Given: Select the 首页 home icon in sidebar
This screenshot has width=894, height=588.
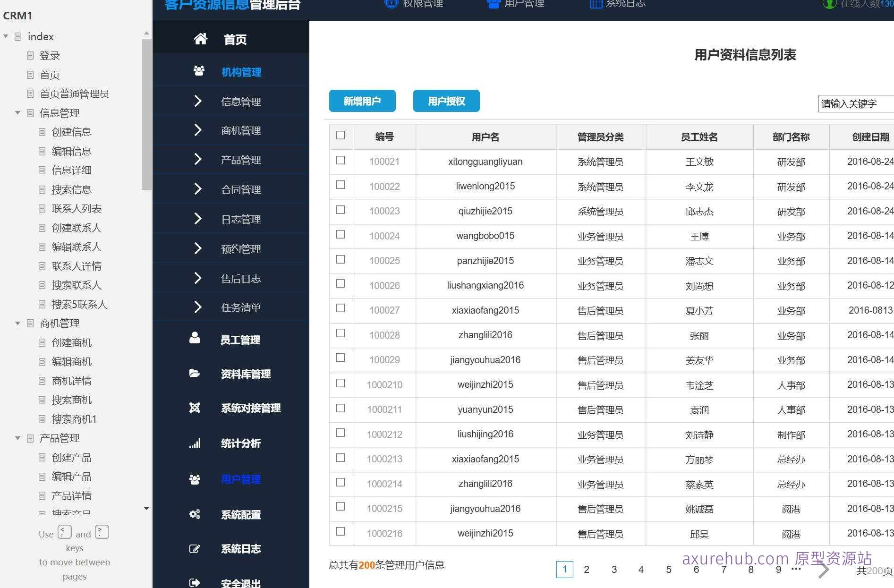Looking at the screenshot, I should [200, 39].
